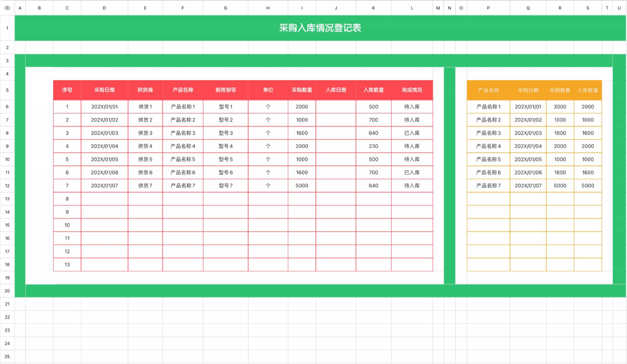Select the 5000 cell in column S
The width and height of the screenshot is (627, 364).
pos(588,185)
